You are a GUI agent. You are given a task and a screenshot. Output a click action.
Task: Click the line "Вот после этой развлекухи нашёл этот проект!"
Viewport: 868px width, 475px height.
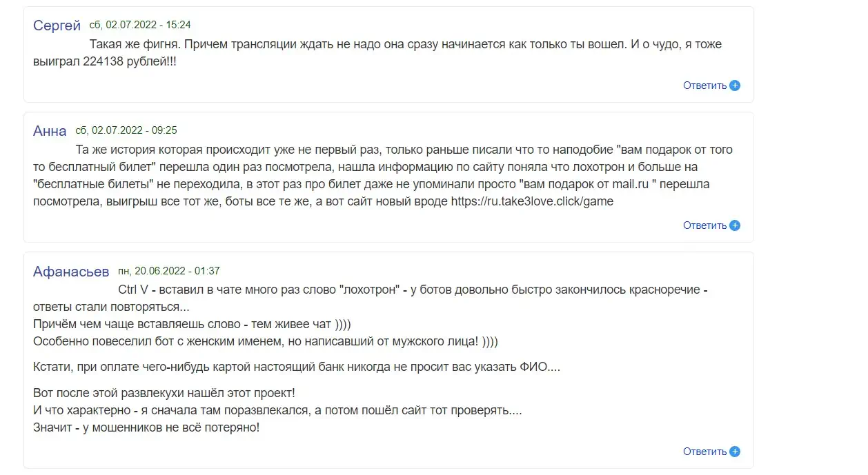pyautogui.click(x=164, y=393)
